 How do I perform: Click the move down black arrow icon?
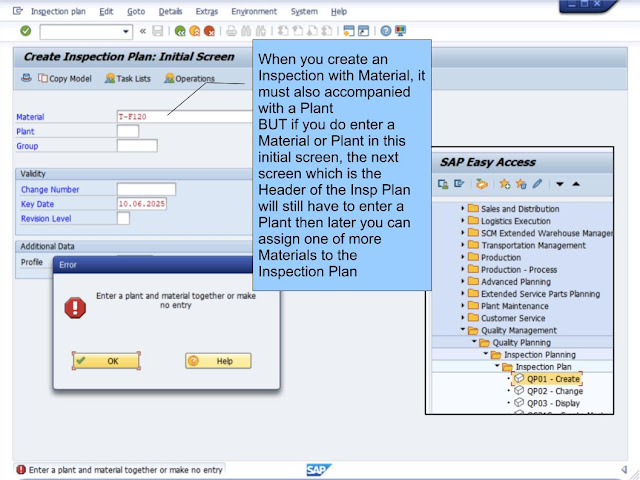coord(560,184)
